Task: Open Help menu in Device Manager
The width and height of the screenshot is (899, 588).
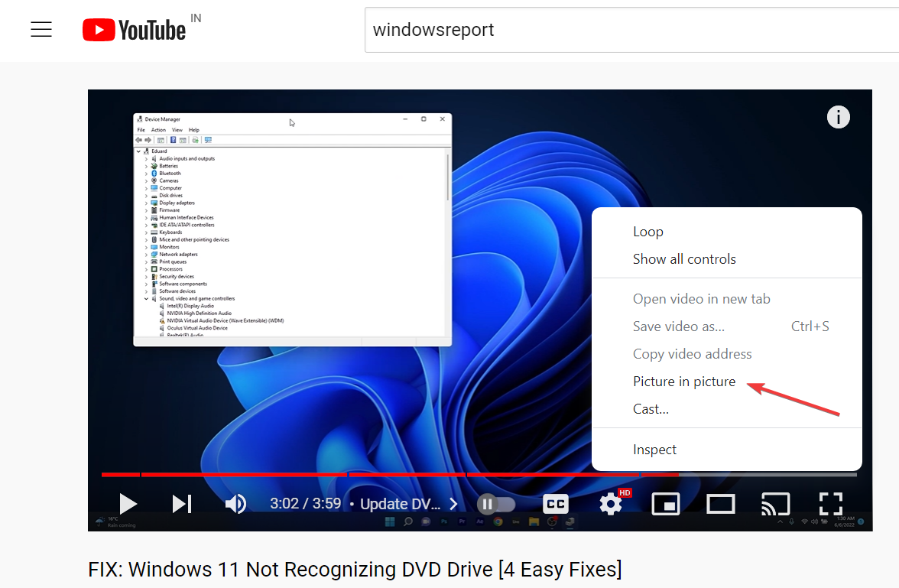Action: coord(194,130)
